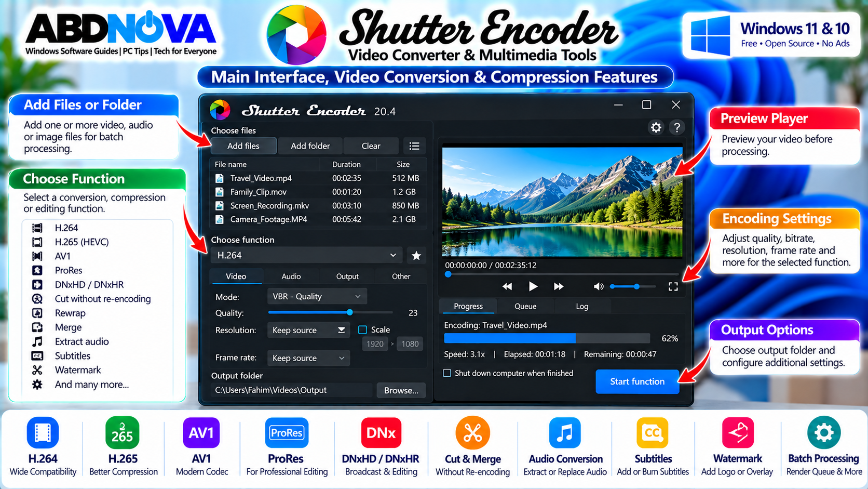
Task: Open the settings gear in Shutter Encoder
Action: point(656,127)
